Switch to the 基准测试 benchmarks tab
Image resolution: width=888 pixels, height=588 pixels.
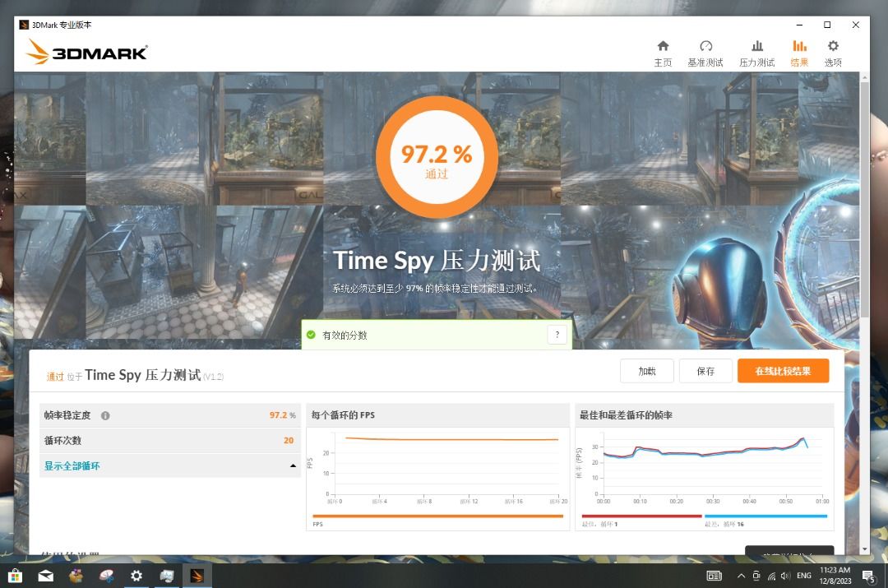(705, 53)
